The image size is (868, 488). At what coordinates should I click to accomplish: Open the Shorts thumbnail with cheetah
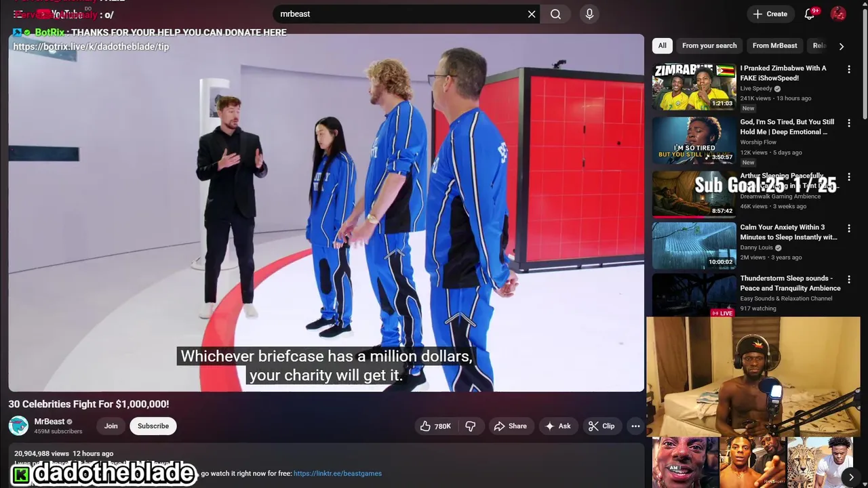(x=820, y=463)
